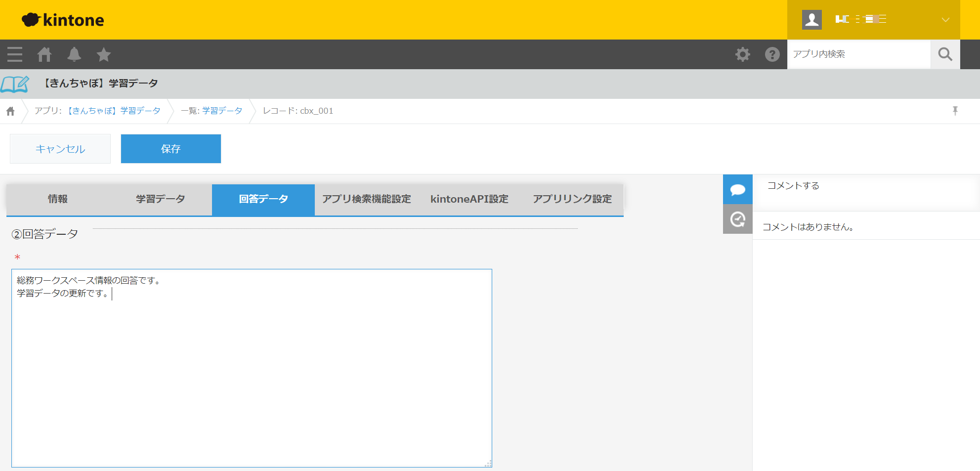Viewport: 980px width, 471px height.
Task: Open the settings gear icon
Action: coord(742,54)
